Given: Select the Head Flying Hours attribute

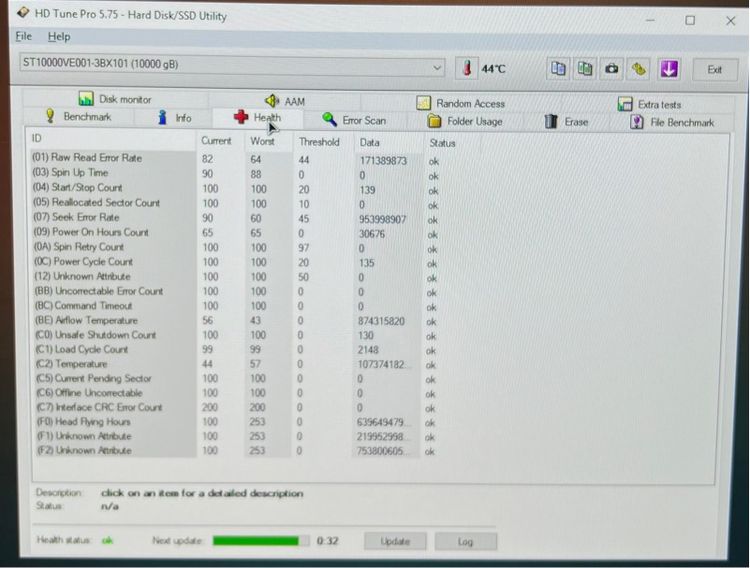Looking at the screenshot, I should click(84, 422).
